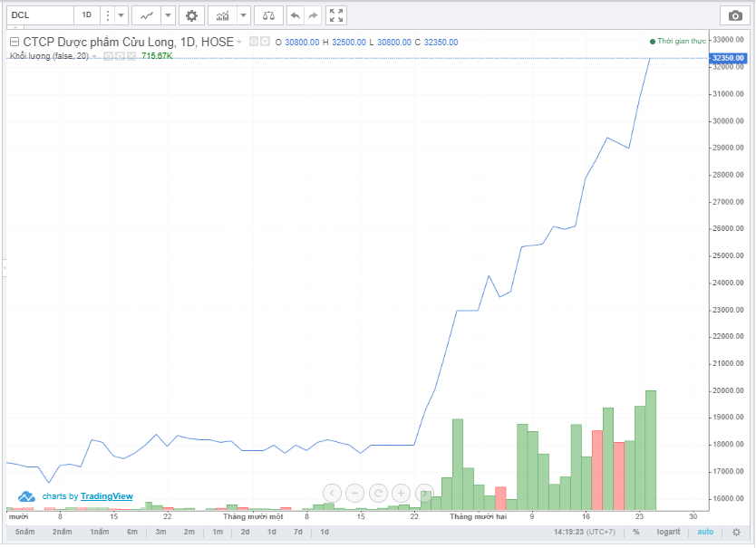This screenshot has width=756, height=548.
Task: Select the line chart style icon
Action: click(147, 15)
